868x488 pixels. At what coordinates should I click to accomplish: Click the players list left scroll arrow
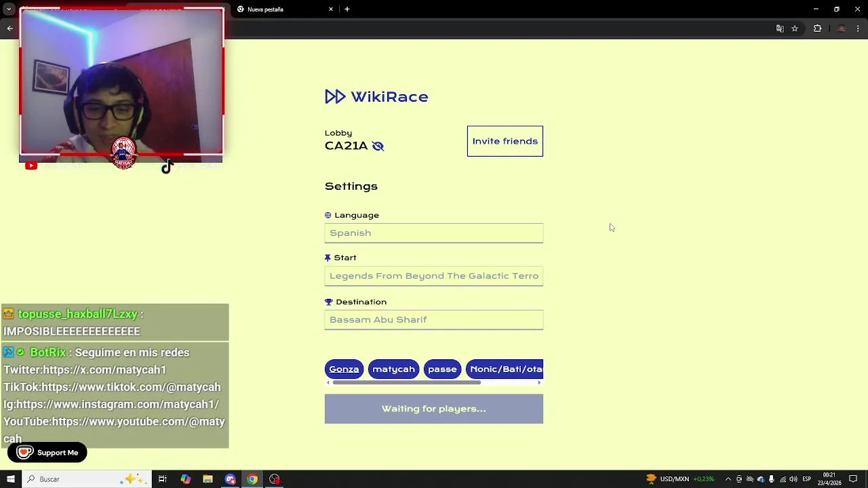point(328,383)
